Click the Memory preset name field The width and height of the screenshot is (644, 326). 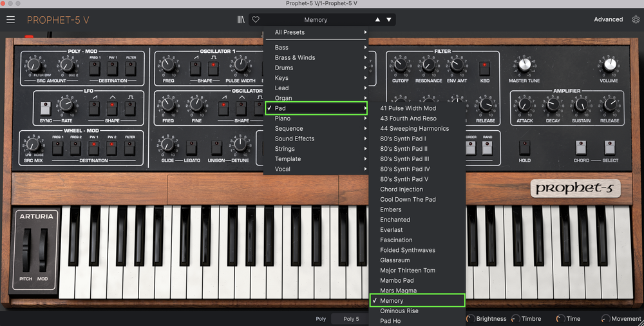point(316,20)
